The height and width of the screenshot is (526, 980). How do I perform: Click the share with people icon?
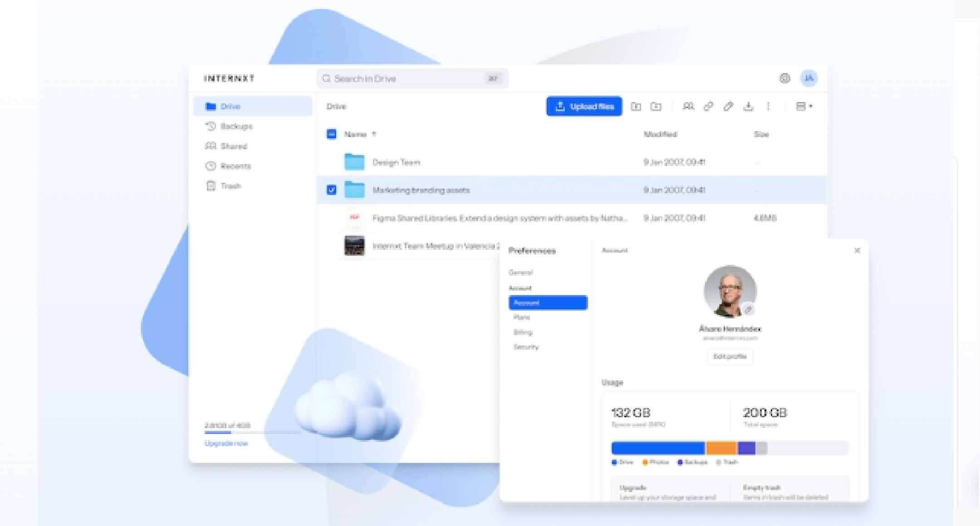pos(688,106)
